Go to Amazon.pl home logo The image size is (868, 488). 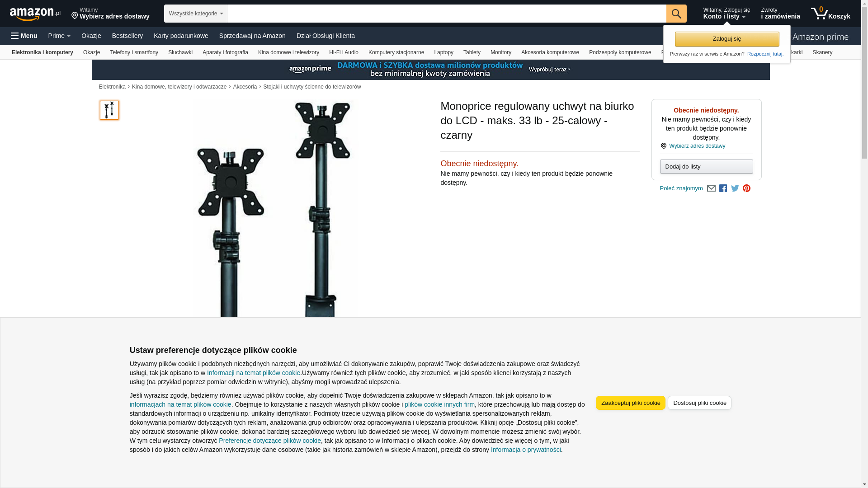pos(35,14)
